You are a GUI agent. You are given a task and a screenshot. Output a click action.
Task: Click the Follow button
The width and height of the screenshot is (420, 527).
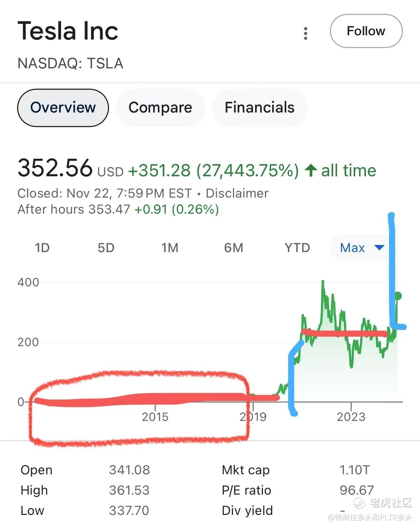[366, 31]
